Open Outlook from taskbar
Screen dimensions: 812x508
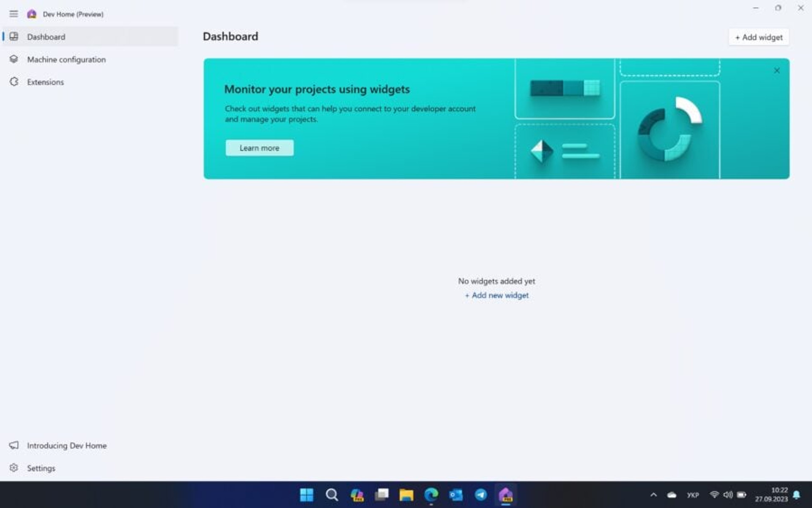(x=456, y=494)
